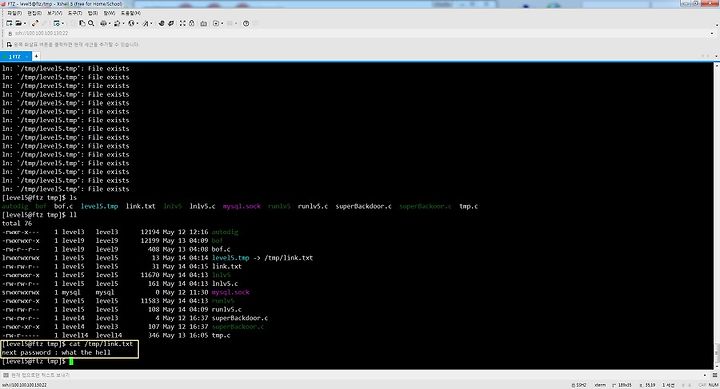720x389 pixels.
Task: Open the Edit (편집) menu
Action: coord(34,13)
